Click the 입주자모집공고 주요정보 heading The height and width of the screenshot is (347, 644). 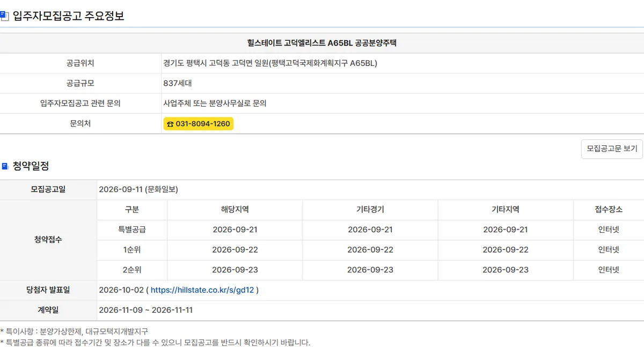(69, 16)
